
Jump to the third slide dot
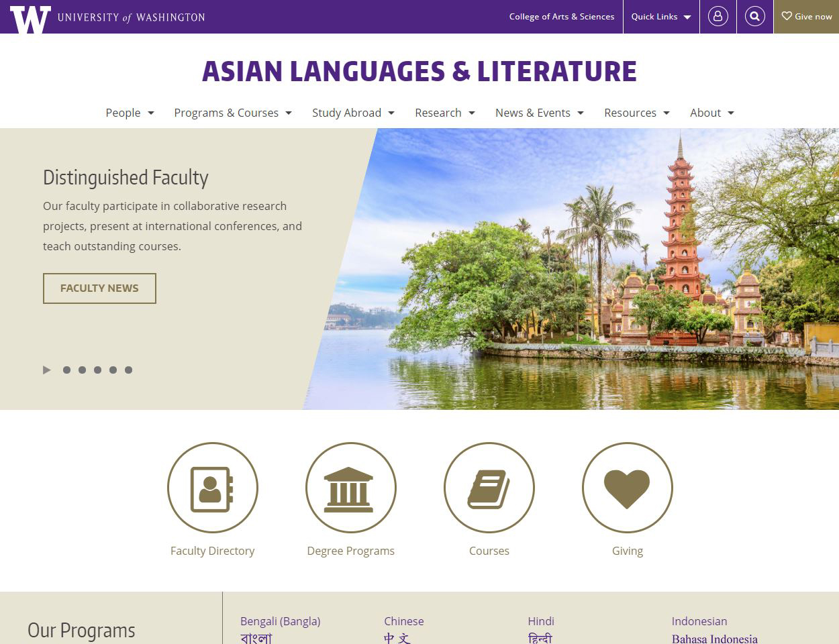coord(97,370)
